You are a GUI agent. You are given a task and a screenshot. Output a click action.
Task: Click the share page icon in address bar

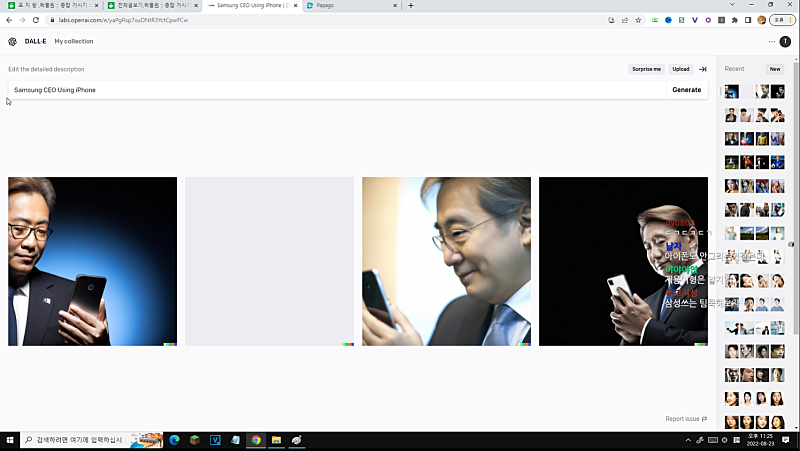pos(624,20)
